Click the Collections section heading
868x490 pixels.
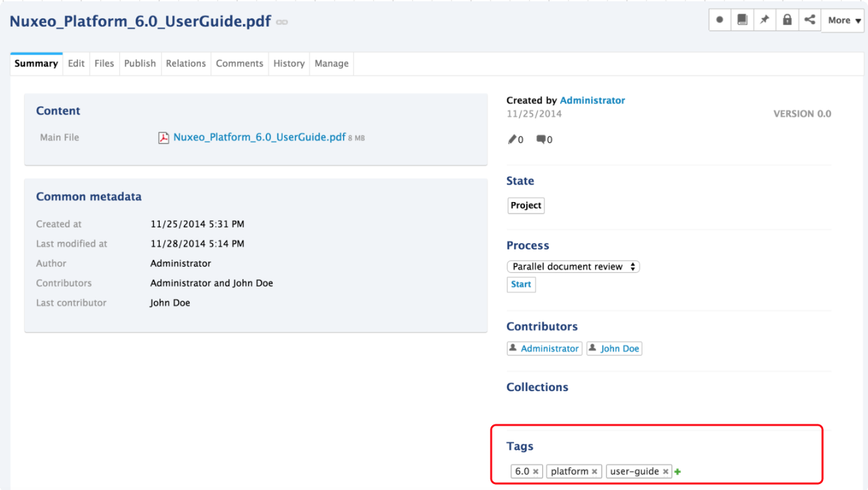click(x=537, y=387)
